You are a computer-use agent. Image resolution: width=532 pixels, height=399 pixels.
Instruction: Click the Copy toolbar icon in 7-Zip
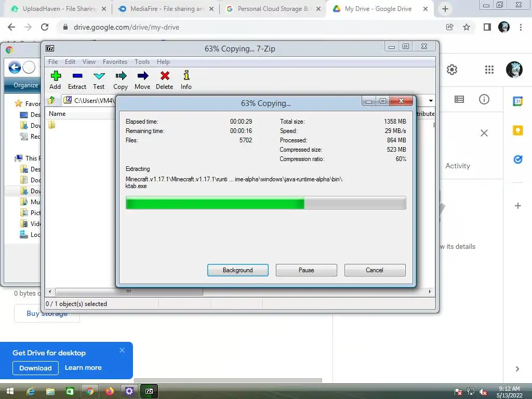(121, 80)
